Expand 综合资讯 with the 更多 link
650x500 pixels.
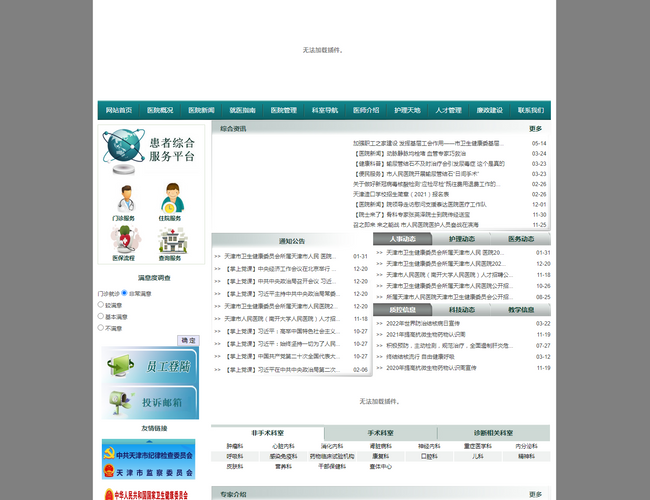pos(535,129)
